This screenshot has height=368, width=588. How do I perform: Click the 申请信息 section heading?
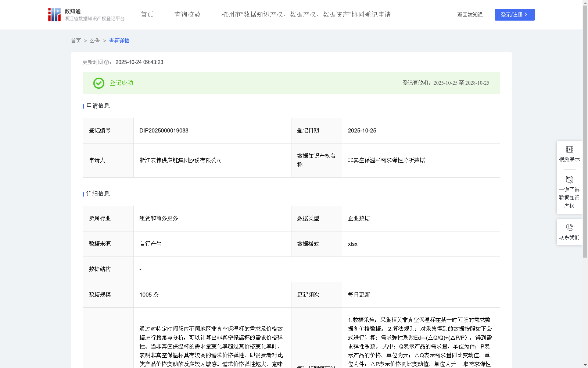click(x=98, y=106)
